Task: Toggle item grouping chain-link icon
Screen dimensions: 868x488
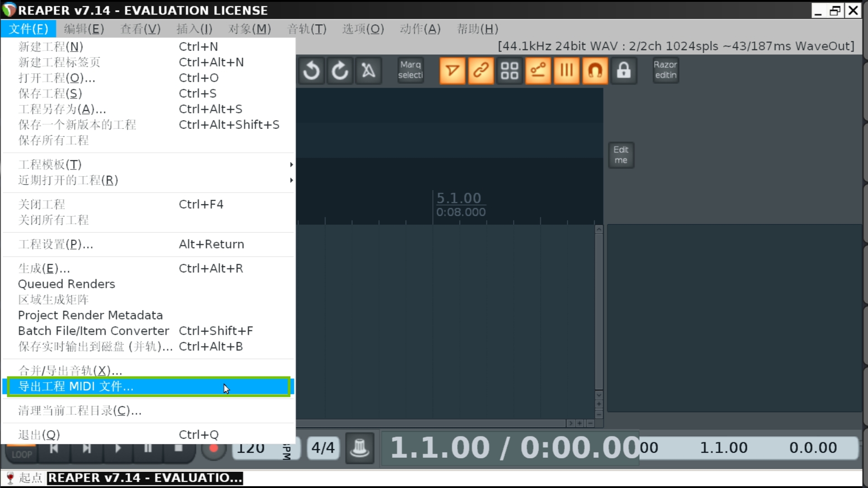Action: [481, 70]
